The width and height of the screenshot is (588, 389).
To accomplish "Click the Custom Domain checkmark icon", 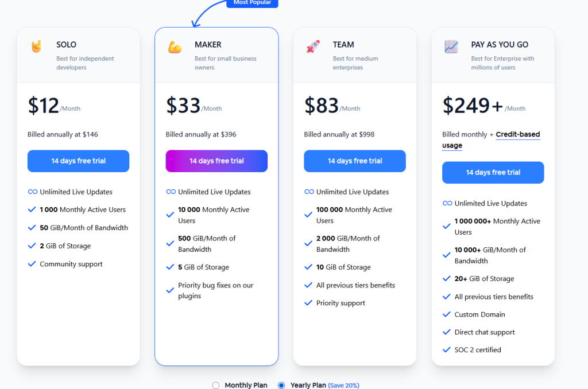I will pos(447,314).
